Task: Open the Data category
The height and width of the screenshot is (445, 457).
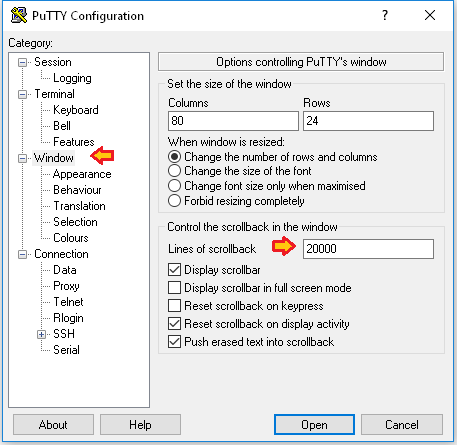Action: coord(65,270)
